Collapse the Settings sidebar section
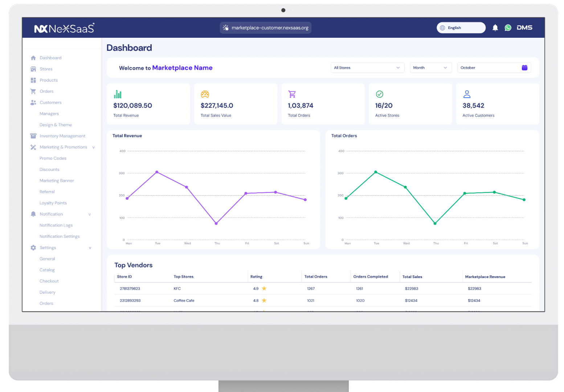 tap(90, 248)
